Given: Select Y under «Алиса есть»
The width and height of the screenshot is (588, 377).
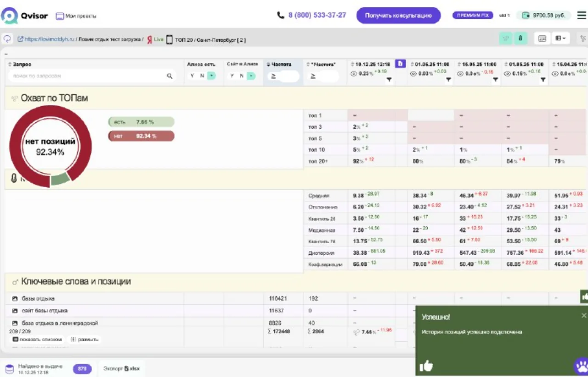Looking at the screenshot, I should click(192, 76).
